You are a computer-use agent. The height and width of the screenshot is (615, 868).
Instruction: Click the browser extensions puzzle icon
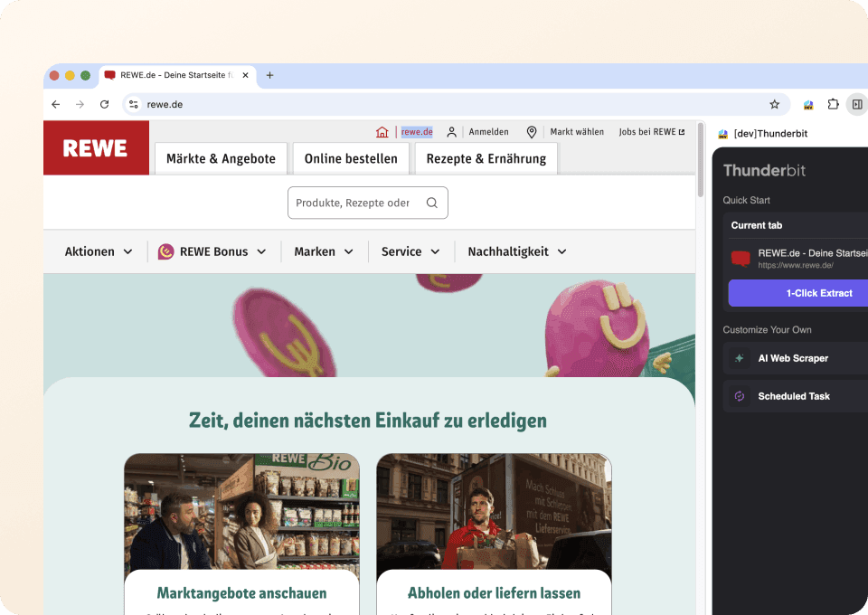tap(833, 104)
